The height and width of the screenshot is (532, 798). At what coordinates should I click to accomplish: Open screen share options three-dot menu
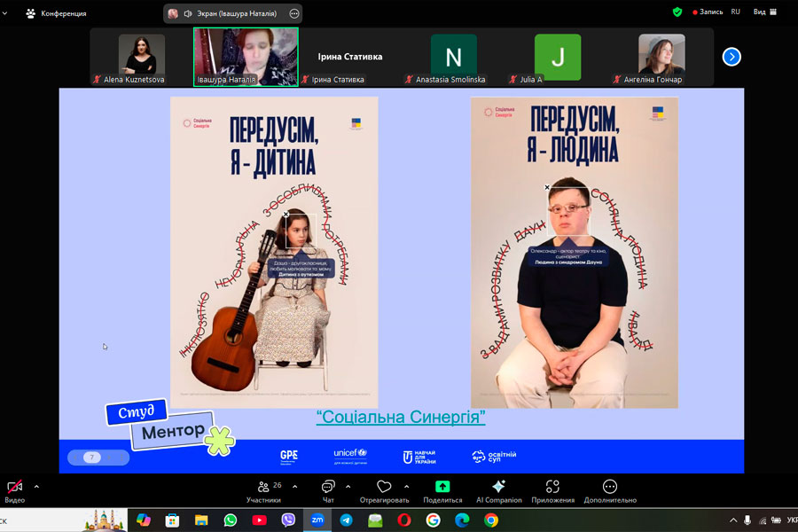(294, 13)
